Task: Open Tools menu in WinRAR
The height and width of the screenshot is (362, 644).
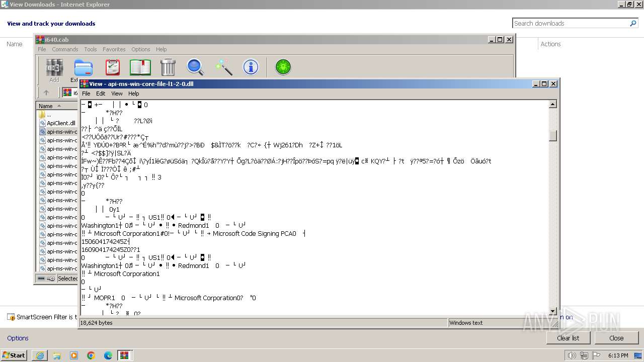Action: pos(91,49)
